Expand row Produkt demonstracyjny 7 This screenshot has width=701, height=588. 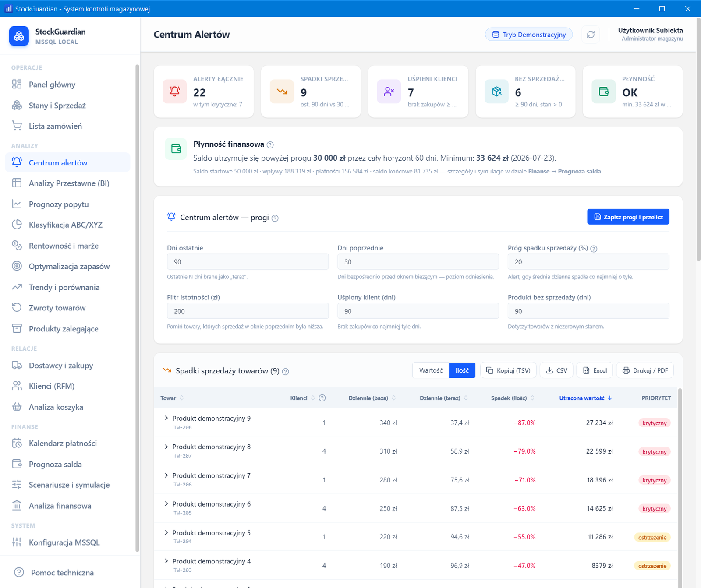pos(166,475)
